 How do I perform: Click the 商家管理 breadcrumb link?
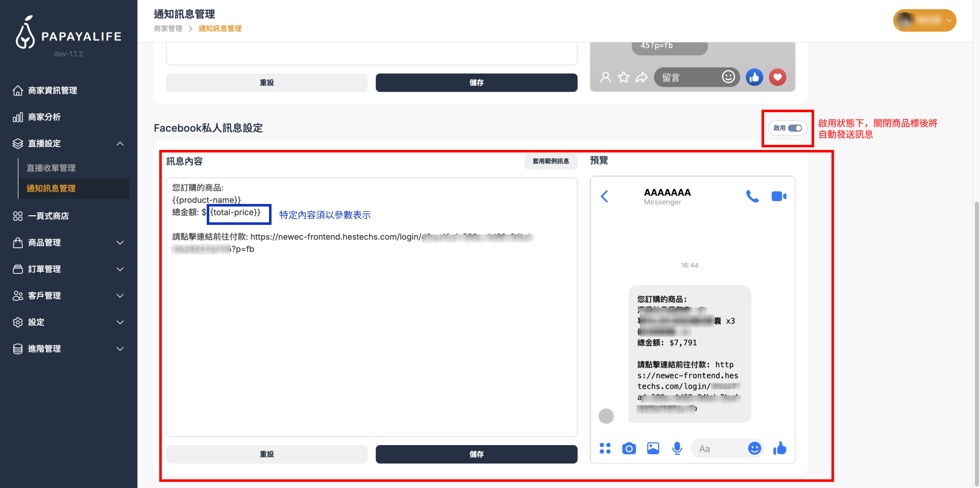coord(168,29)
